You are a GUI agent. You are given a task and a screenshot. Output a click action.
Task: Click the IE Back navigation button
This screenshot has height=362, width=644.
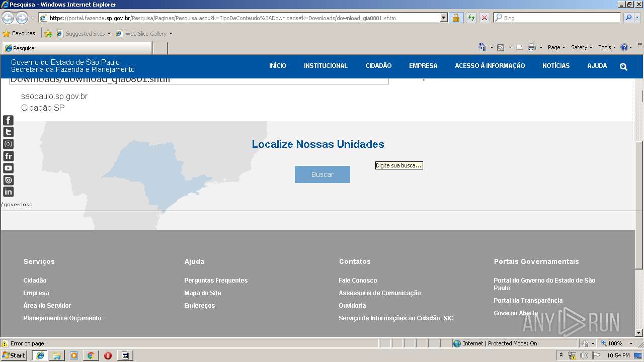coord(8,18)
